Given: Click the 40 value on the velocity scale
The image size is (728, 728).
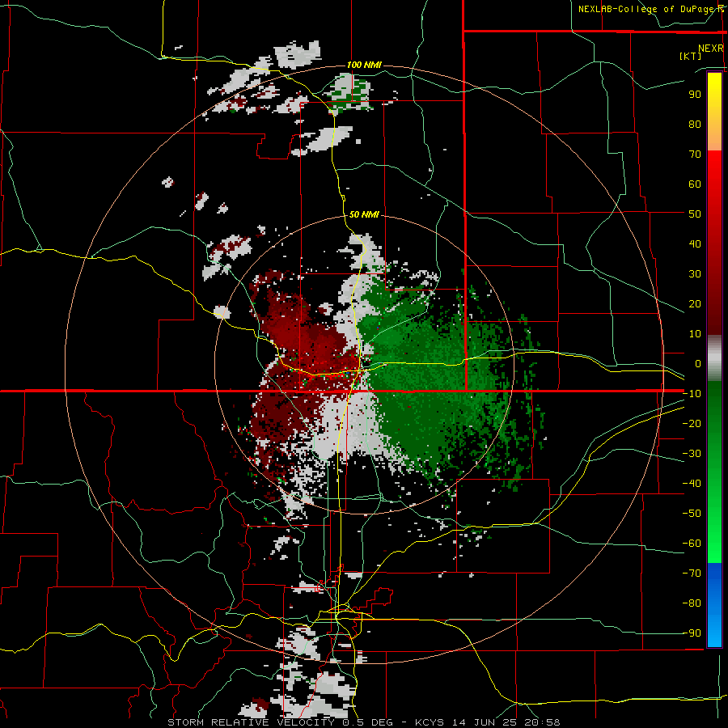Looking at the screenshot, I should tap(695, 243).
